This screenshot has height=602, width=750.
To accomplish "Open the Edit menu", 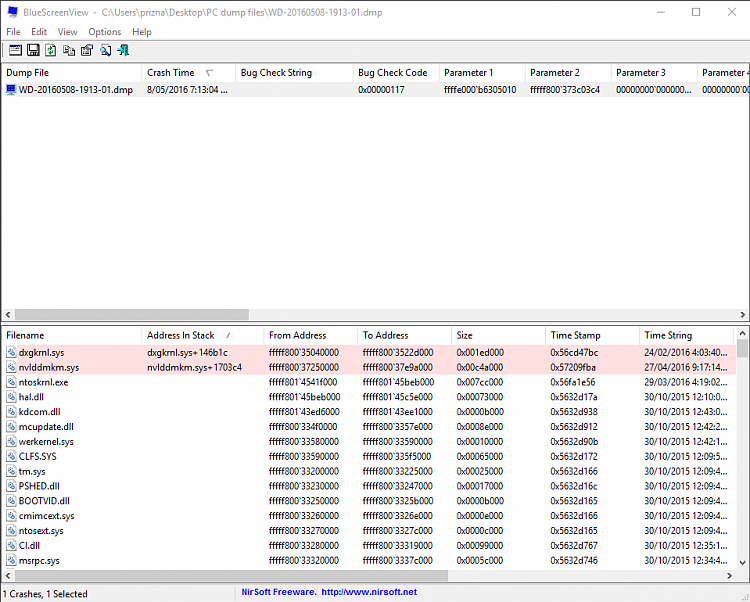I will point(39,32).
